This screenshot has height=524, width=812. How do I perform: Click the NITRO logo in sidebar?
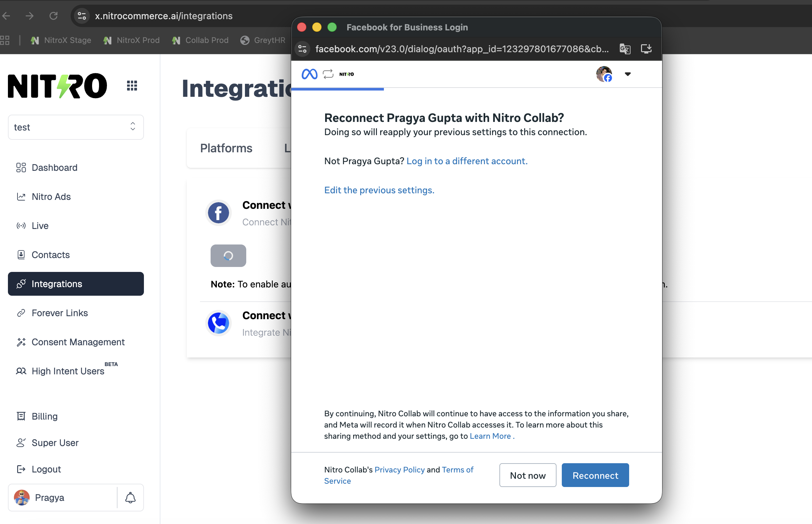(57, 86)
